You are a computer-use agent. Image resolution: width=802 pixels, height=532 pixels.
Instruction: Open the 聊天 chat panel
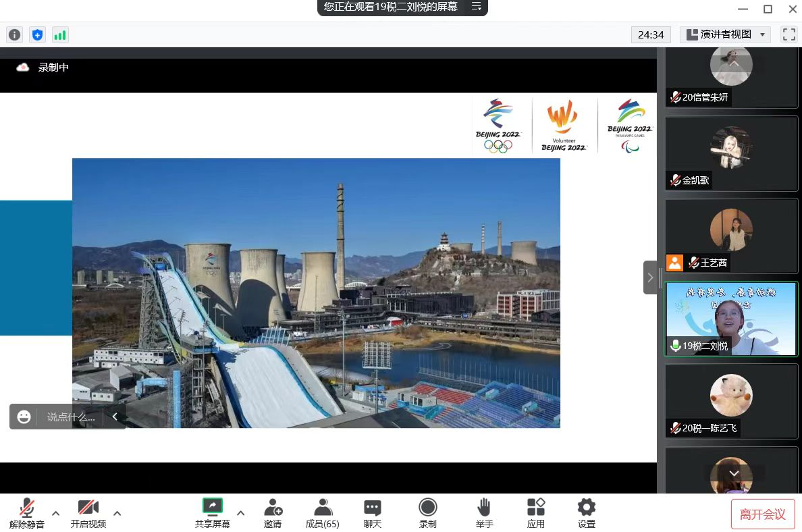coord(373,513)
